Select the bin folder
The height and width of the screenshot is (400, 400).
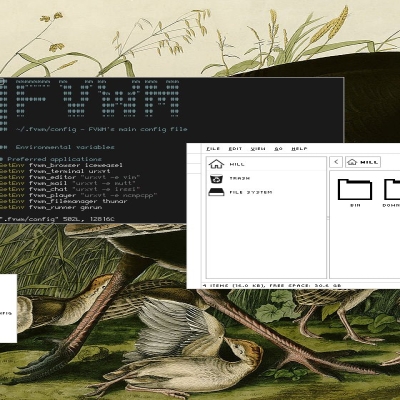point(355,193)
